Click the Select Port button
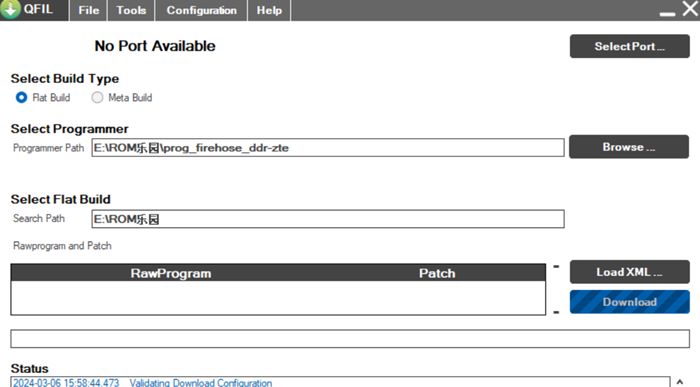The image size is (700, 387). pyautogui.click(x=629, y=46)
